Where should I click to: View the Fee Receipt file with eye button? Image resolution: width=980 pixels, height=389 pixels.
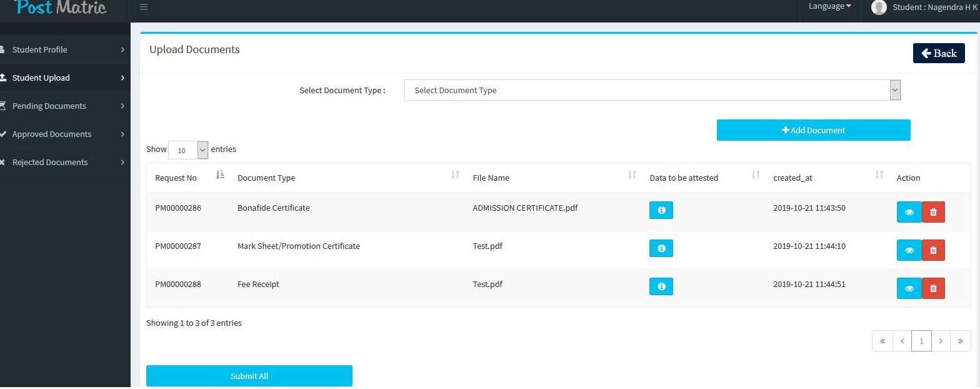pos(909,288)
